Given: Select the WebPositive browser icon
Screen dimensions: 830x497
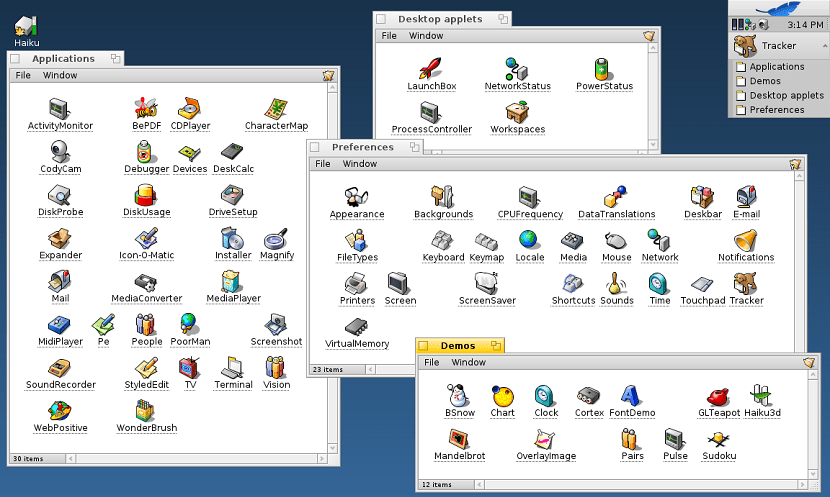Looking at the screenshot, I should (60, 411).
